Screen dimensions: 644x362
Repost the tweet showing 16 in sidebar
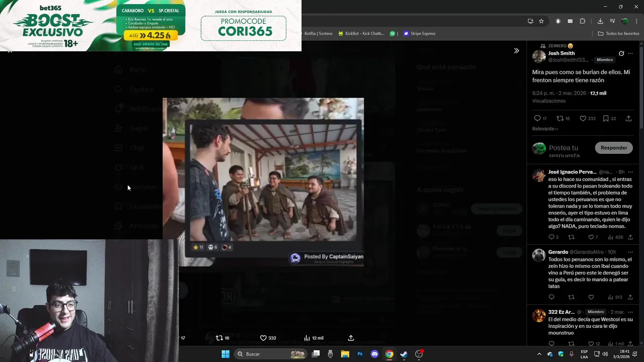[x=563, y=119]
